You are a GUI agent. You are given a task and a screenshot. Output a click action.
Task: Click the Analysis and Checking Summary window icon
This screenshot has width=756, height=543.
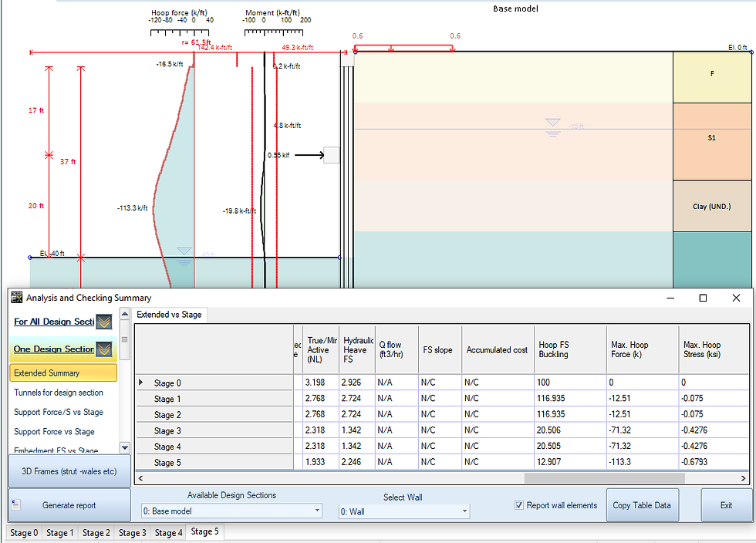(x=16, y=298)
